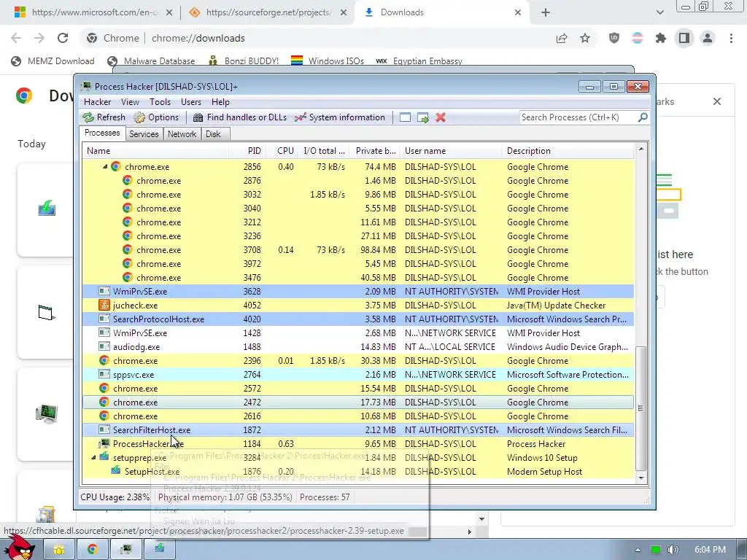Screen dimensions: 747x560
Task: Switch to the Network tab
Action: coord(182,134)
